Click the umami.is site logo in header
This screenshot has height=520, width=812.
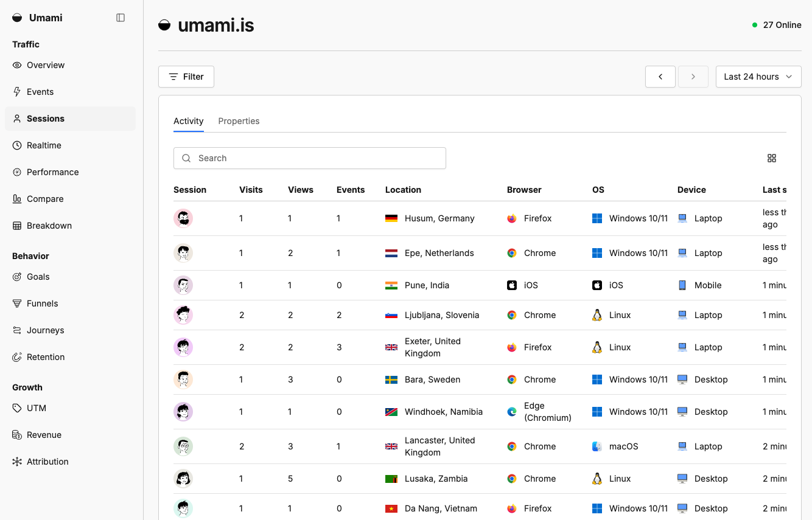164,25
